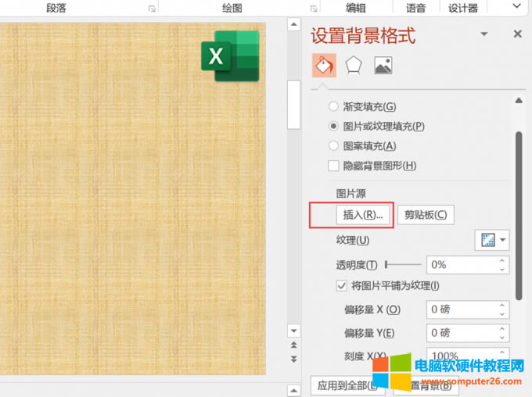This screenshot has height=397, width=532.
Task: Click the 设置背景格式 pane title
Action: [363, 35]
